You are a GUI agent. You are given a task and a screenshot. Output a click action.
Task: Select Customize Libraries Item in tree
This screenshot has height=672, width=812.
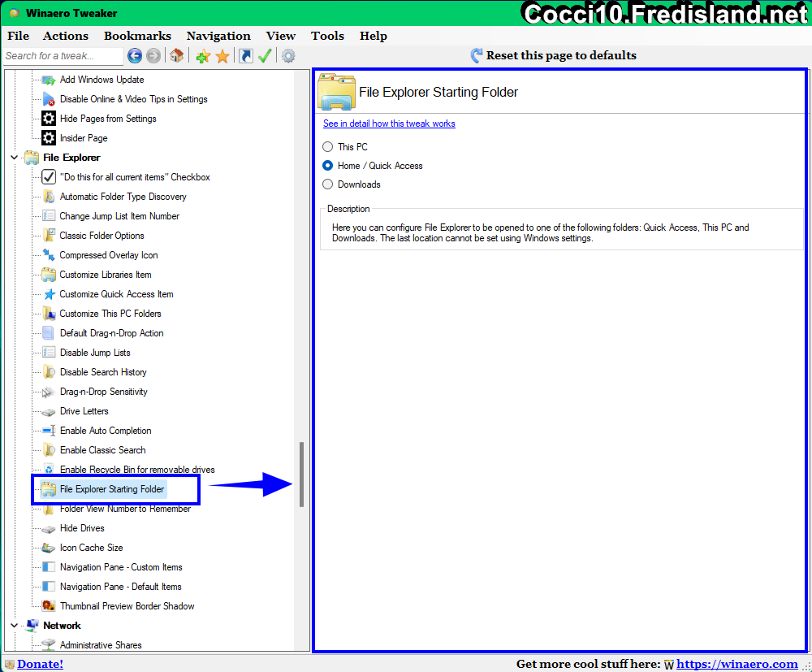tap(105, 275)
